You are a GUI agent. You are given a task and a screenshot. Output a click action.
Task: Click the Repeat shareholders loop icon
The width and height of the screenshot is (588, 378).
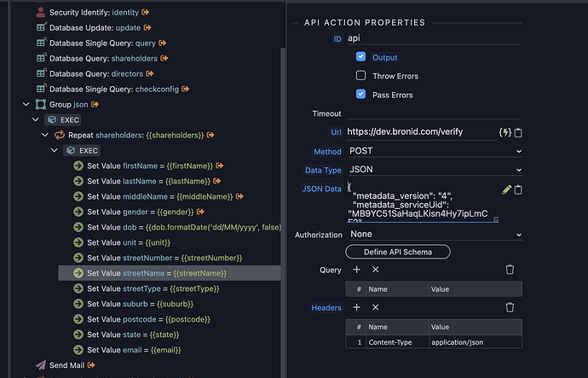(60, 135)
